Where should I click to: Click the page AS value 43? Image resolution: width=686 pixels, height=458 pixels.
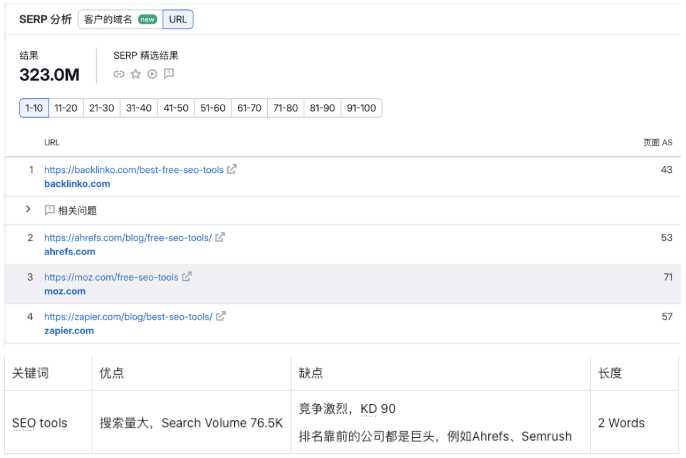coord(666,170)
